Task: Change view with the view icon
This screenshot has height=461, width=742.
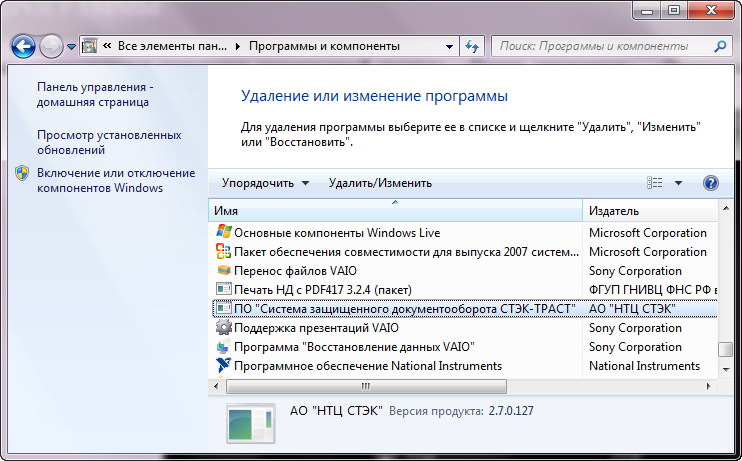Action: pyautogui.click(x=654, y=183)
